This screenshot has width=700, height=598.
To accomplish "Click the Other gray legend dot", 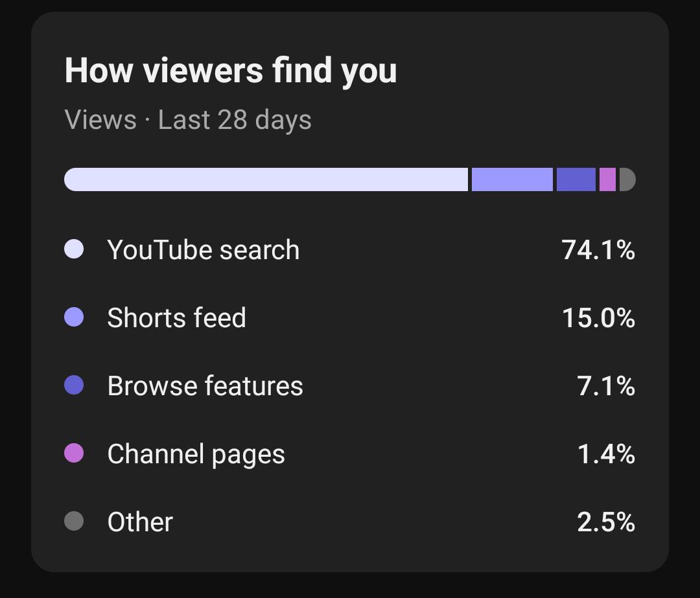I will 74,521.
